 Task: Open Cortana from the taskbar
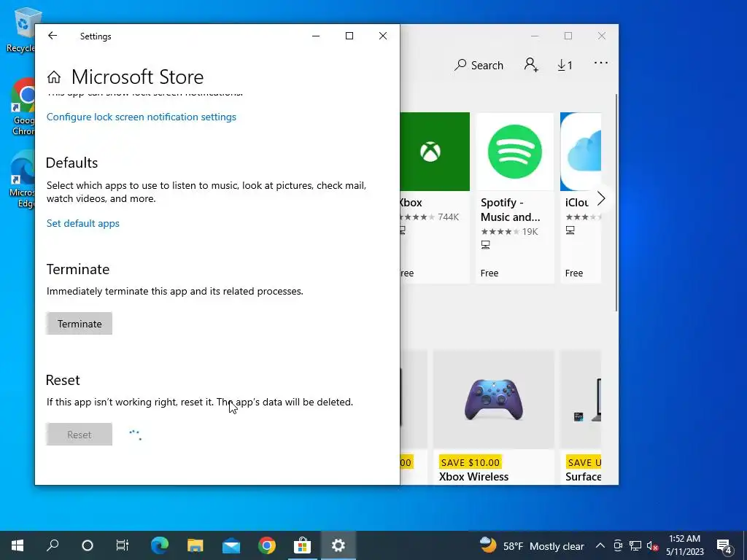[x=88, y=545]
